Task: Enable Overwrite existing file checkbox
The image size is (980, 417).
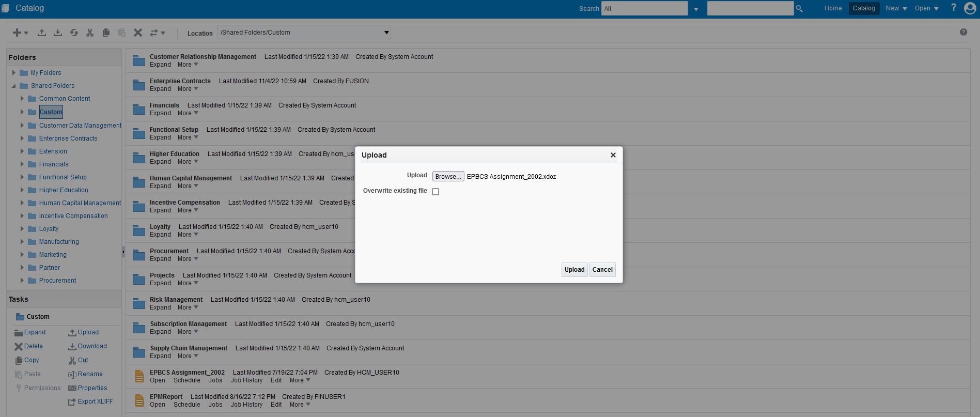Action: point(435,192)
